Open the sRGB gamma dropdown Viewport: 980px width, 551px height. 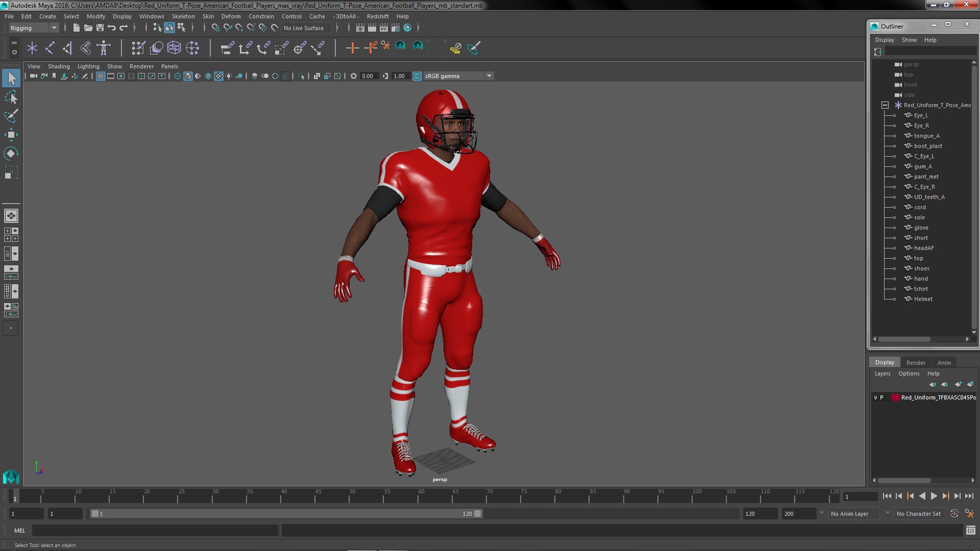click(x=458, y=76)
